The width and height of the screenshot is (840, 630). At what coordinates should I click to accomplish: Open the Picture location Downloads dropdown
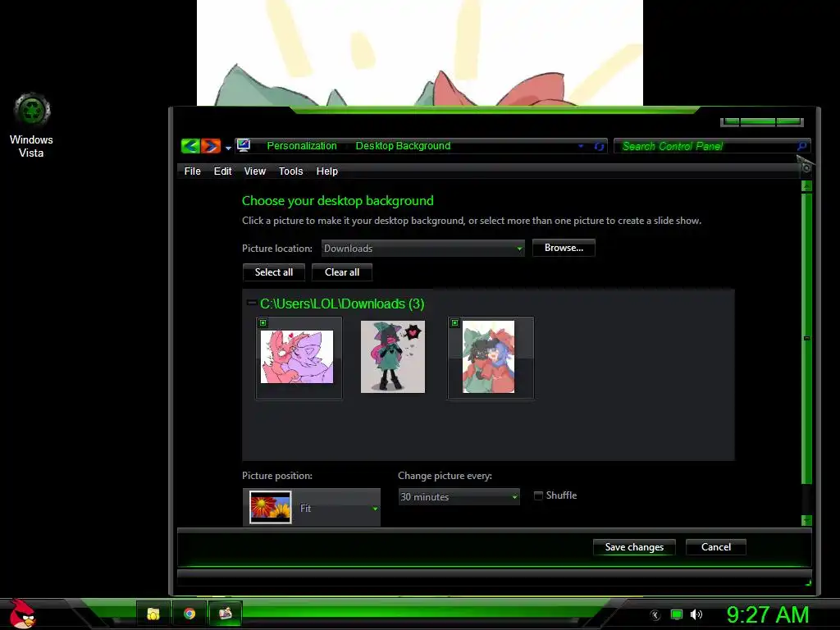pos(422,248)
